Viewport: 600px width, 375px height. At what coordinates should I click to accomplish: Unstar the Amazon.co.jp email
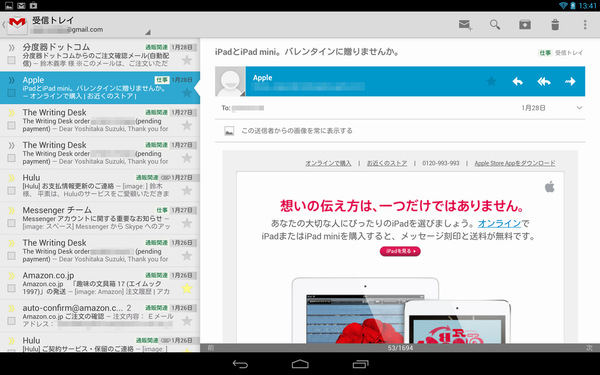187,288
